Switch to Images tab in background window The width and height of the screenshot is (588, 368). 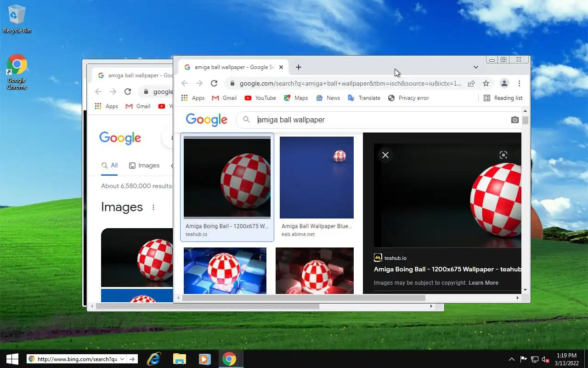point(144,165)
